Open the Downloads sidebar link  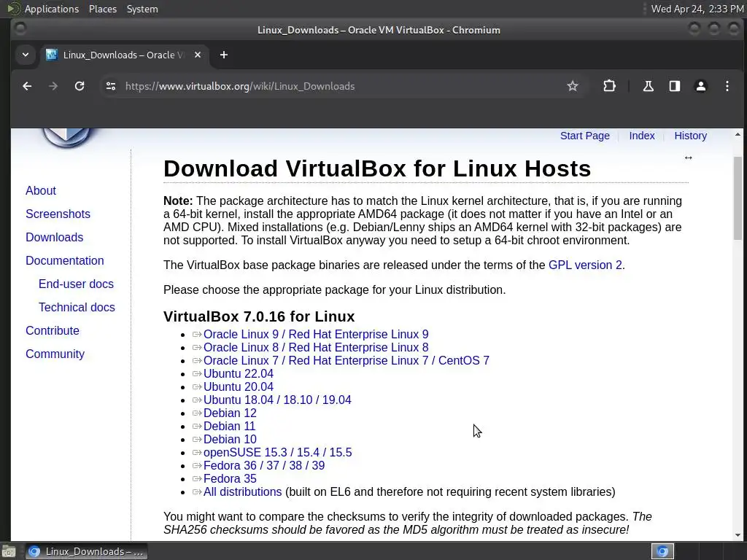54,237
